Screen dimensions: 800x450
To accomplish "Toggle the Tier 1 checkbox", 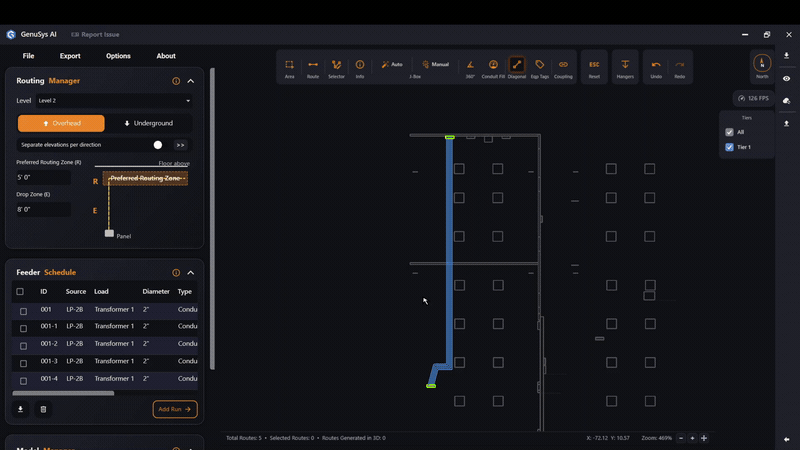I will click(730, 147).
